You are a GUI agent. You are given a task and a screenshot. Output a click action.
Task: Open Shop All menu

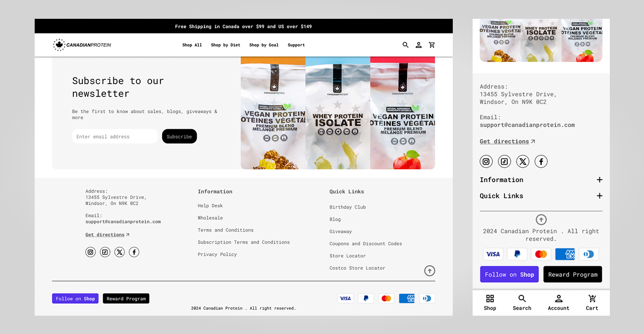point(192,45)
